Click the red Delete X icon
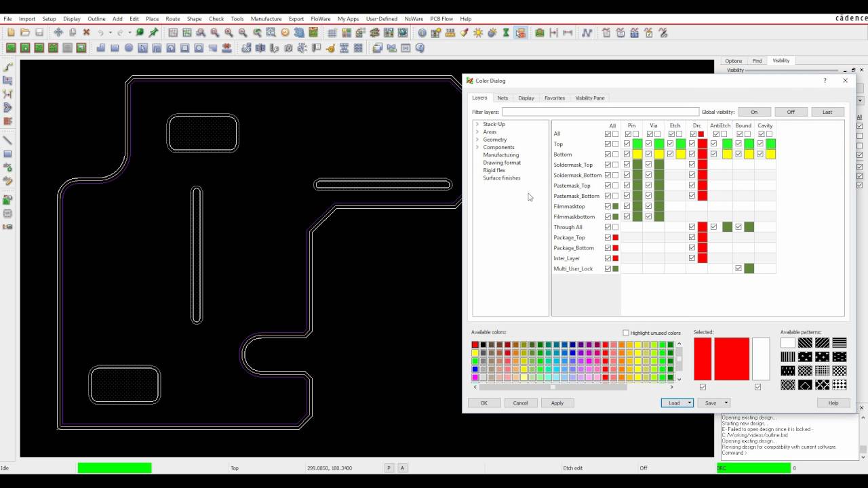Screen dimensions: 868x488 [x=86, y=33]
